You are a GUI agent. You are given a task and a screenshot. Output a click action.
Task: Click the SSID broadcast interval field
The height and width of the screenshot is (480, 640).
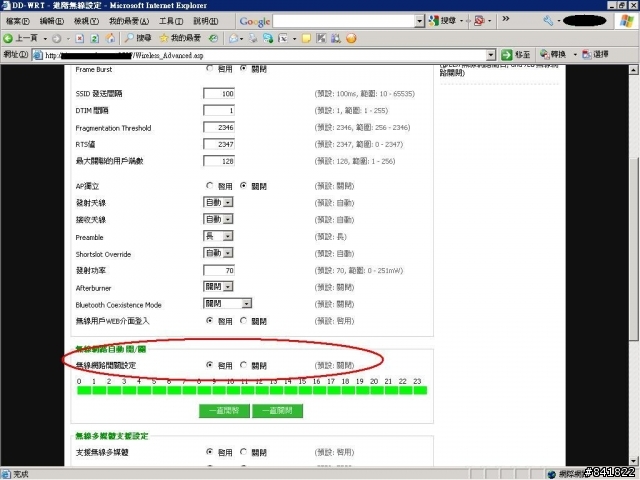pos(219,93)
